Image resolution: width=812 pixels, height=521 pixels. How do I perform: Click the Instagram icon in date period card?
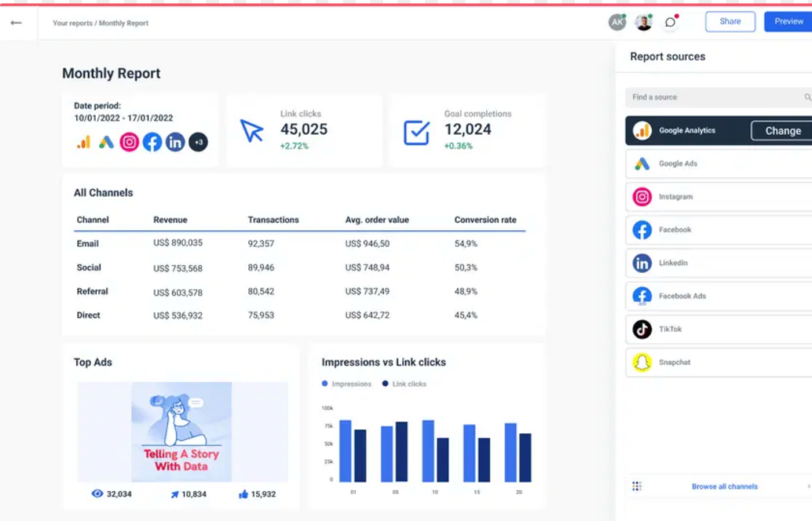129,142
